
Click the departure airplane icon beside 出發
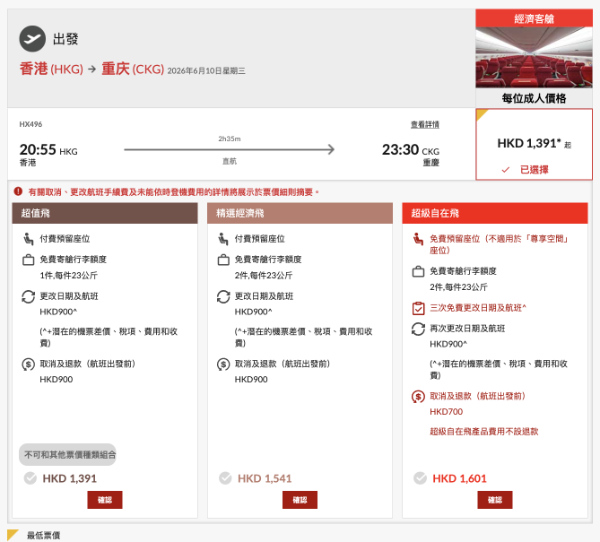click(33, 39)
